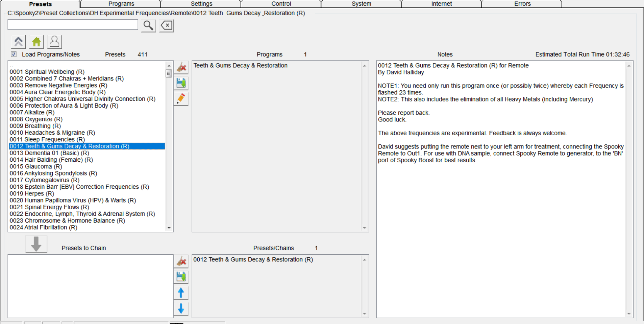This screenshot has height=324, width=644.
Task: Click the pencil edit icon
Action: 181,99
